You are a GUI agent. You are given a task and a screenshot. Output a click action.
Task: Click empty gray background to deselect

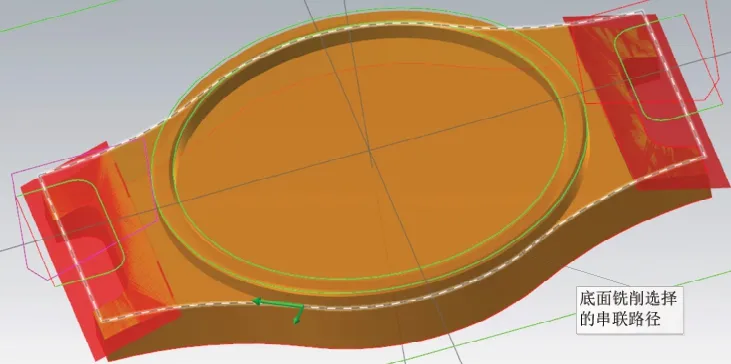[70, 79]
